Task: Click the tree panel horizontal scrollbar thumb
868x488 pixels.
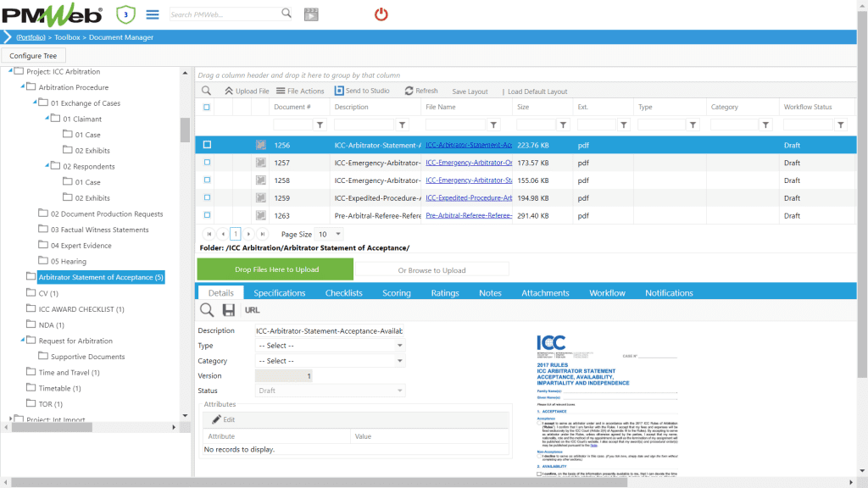Action: point(52,427)
